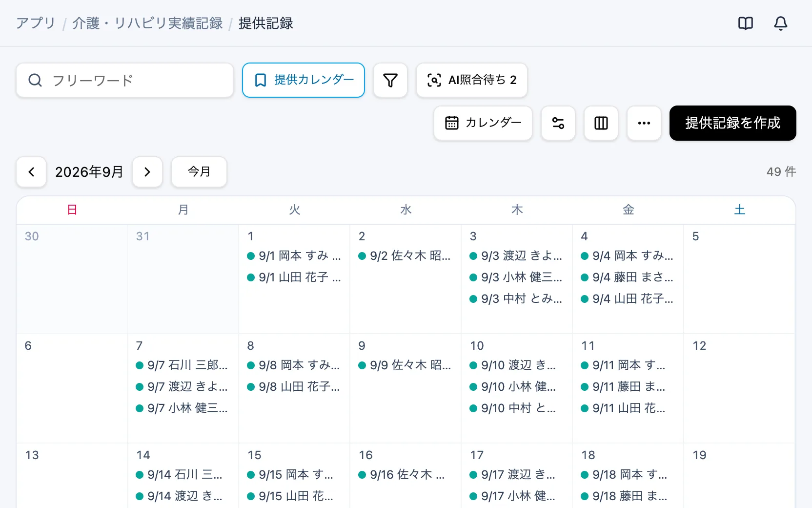
Task: Open the 9/1 岡本 すみ record
Action: click(x=294, y=256)
